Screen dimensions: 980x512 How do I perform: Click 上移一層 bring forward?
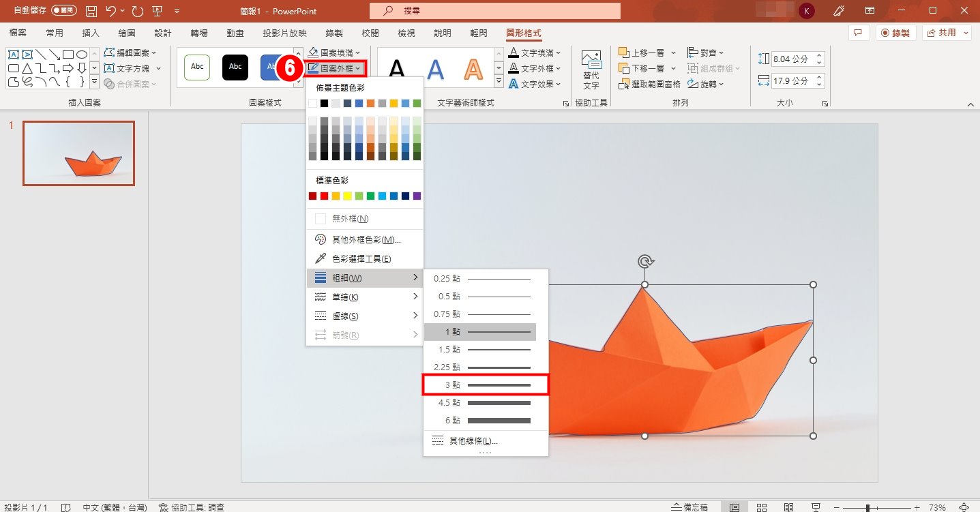(641, 52)
